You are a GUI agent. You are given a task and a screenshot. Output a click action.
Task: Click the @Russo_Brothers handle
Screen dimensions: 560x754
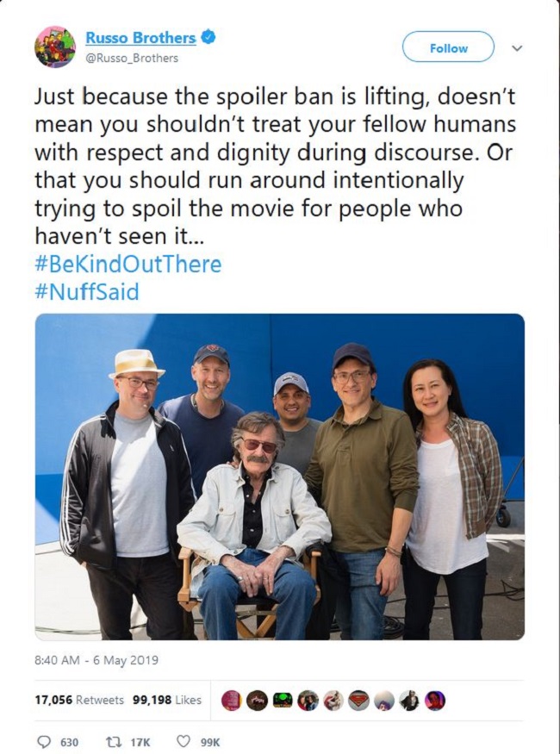pos(132,59)
